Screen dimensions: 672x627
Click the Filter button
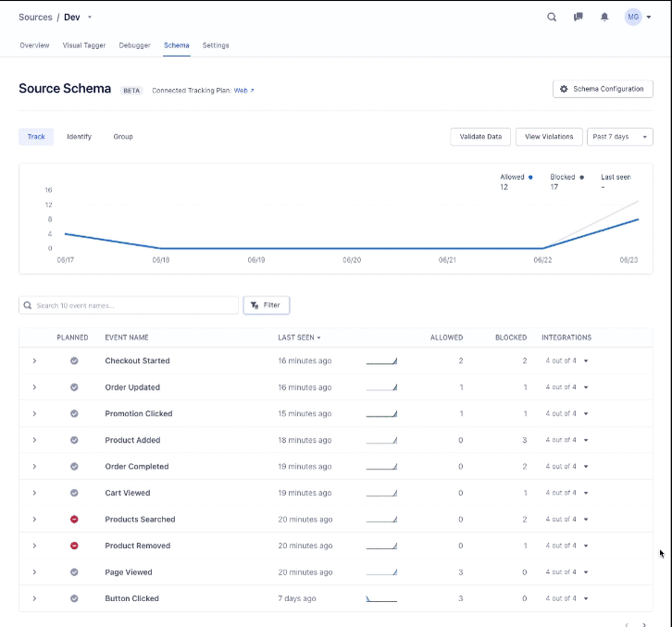coord(267,305)
